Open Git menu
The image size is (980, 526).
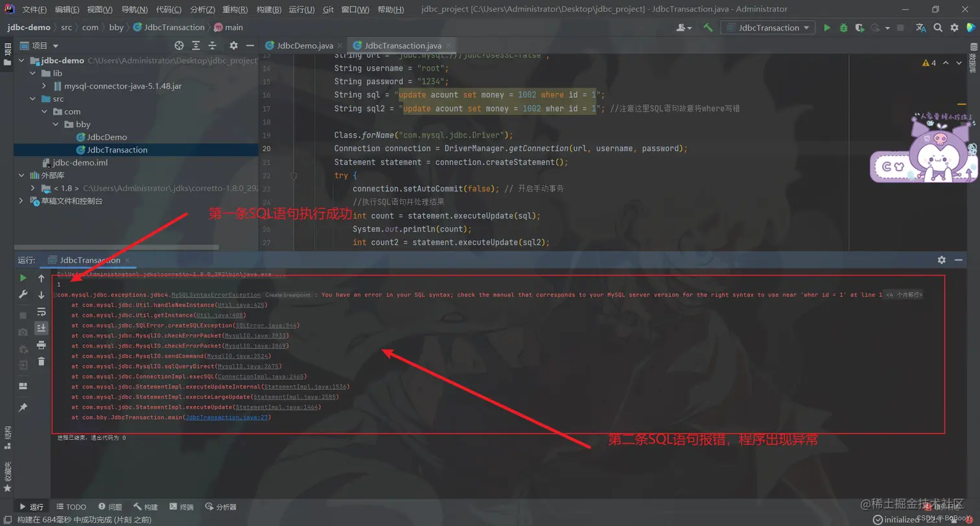tap(328, 10)
